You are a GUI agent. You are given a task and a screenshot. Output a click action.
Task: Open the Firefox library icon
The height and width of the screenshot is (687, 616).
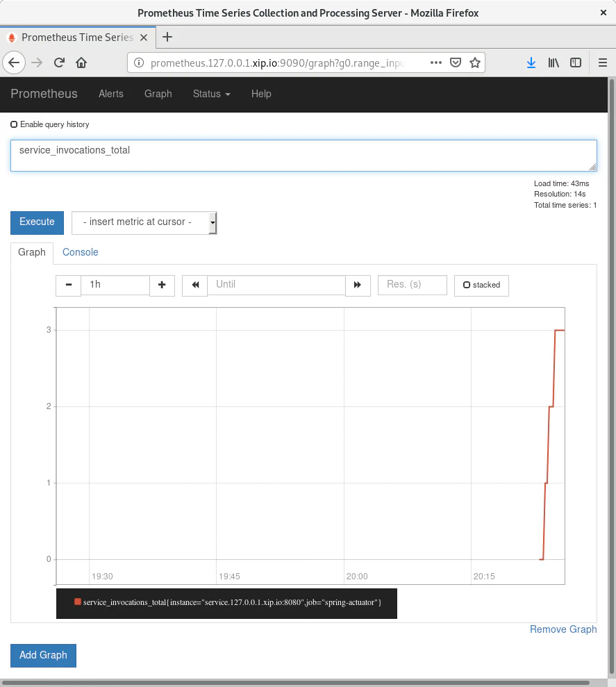click(553, 63)
